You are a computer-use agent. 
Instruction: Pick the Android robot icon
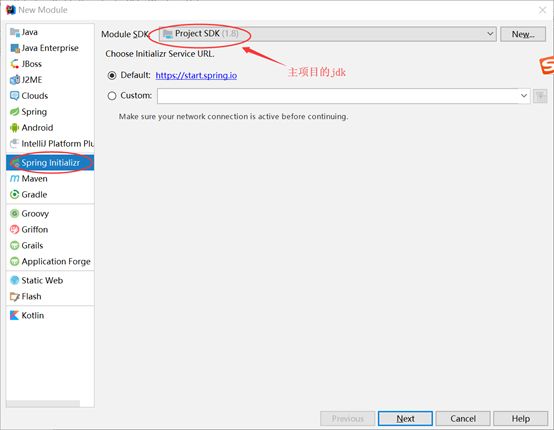pos(14,128)
